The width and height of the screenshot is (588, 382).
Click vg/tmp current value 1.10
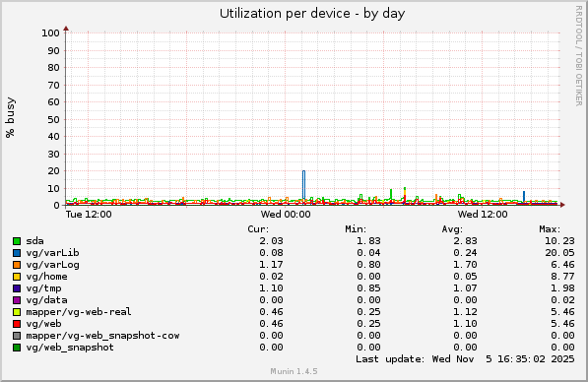[271, 288]
